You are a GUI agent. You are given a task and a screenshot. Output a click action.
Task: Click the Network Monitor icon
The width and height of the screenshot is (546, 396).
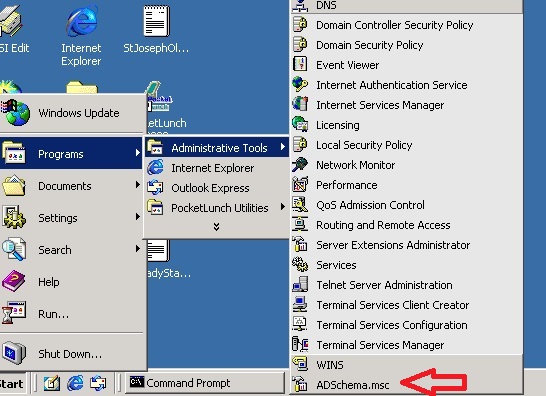(x=300, y=164)
